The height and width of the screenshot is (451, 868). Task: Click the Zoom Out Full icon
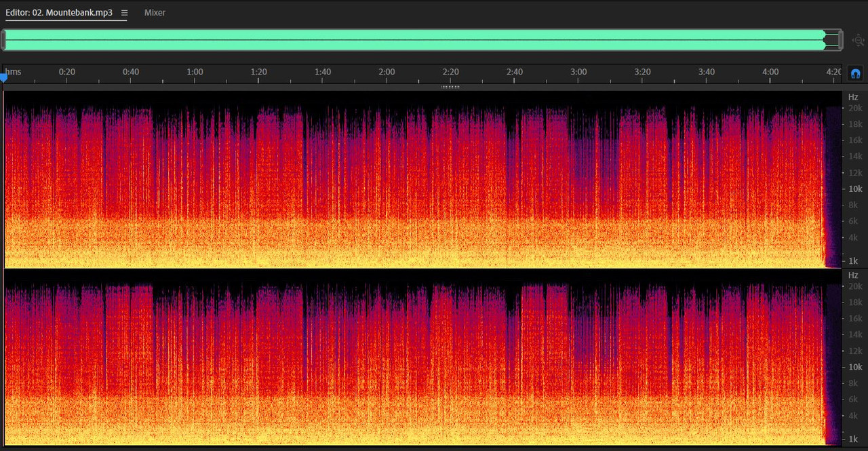click(x=858, y=40)
